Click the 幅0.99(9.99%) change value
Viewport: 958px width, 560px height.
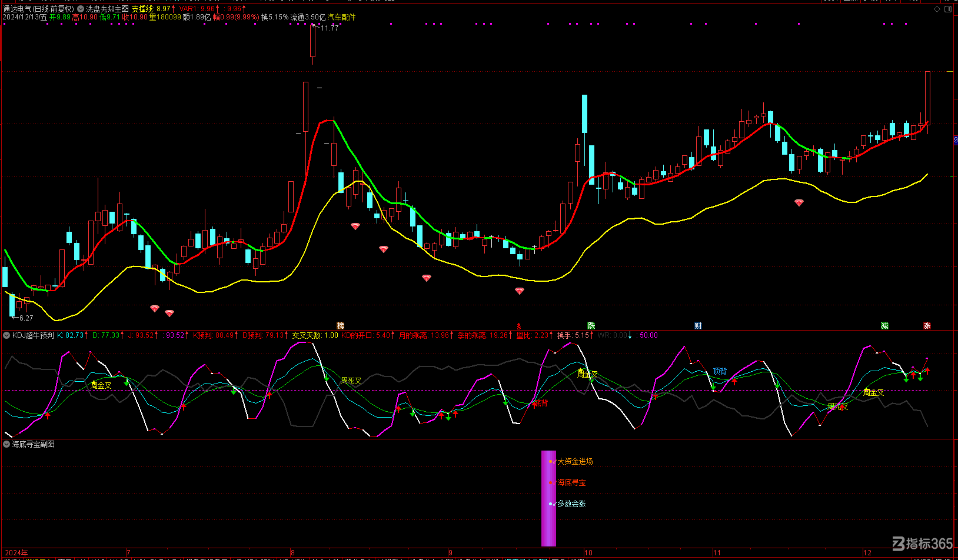(236, 17)
